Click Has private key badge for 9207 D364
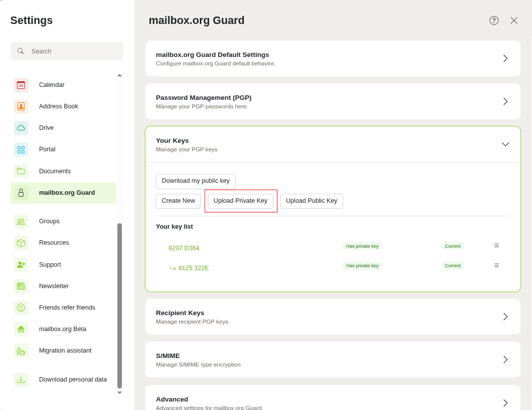This screenshot has height=410, width=532. point(362,246)
